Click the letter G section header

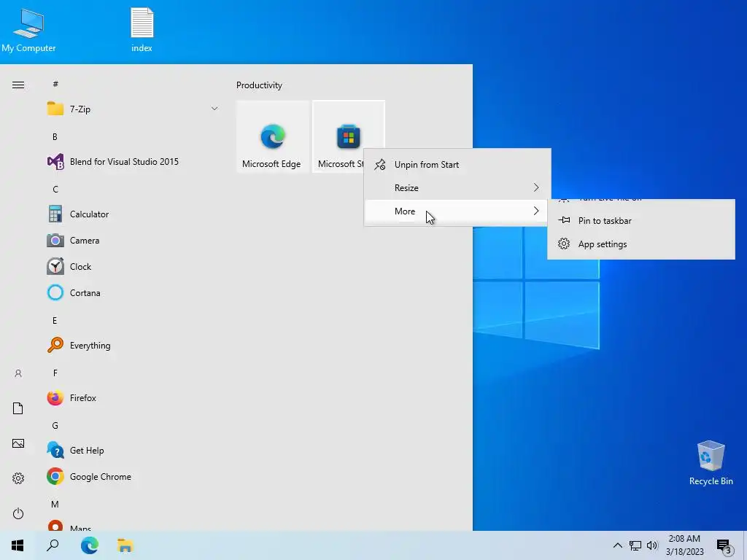tap(55, 426)
